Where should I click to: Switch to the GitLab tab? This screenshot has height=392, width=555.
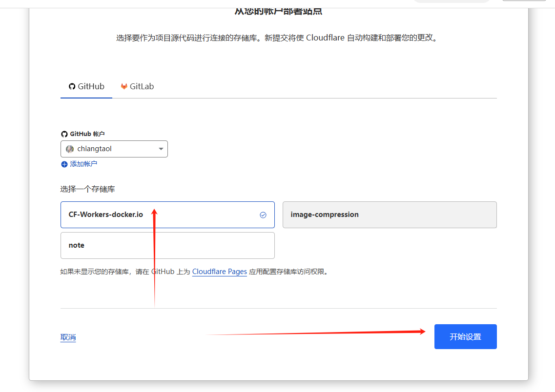[x=137, y=86]
